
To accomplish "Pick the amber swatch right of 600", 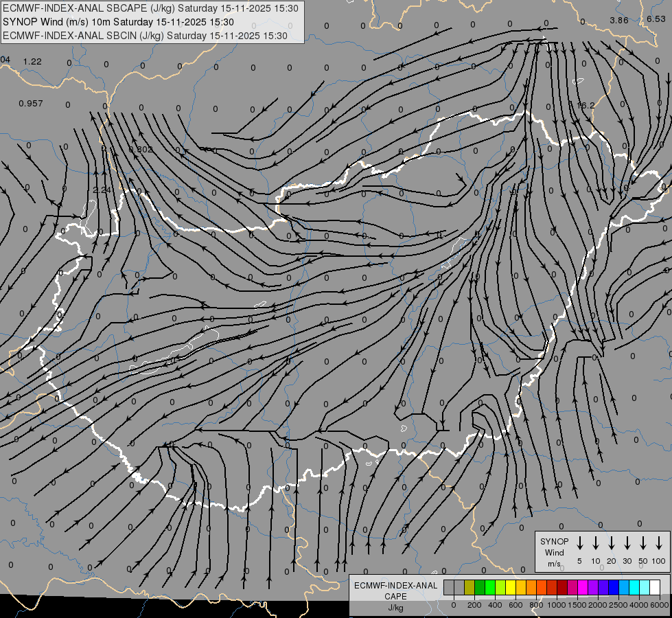I will (x=521, y=588).
